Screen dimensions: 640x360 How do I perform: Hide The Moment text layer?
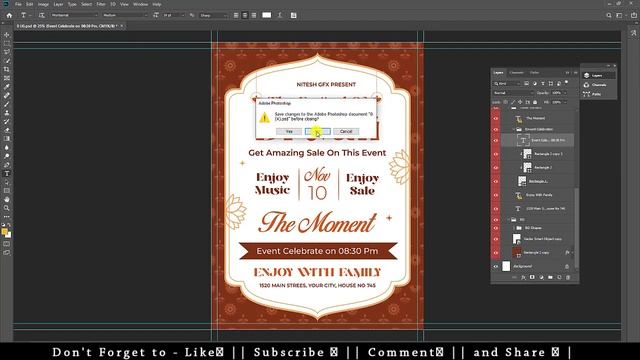pyautogui.click(x=496, y=118)
